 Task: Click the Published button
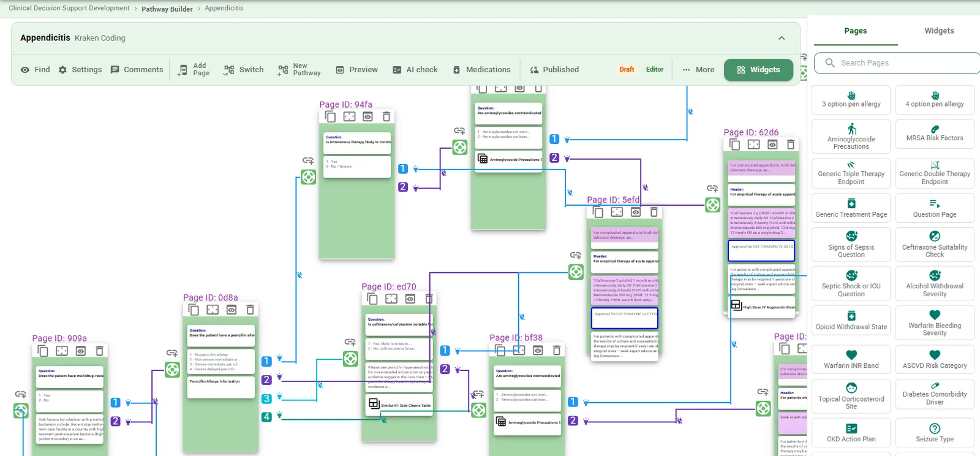click(554, 70)
